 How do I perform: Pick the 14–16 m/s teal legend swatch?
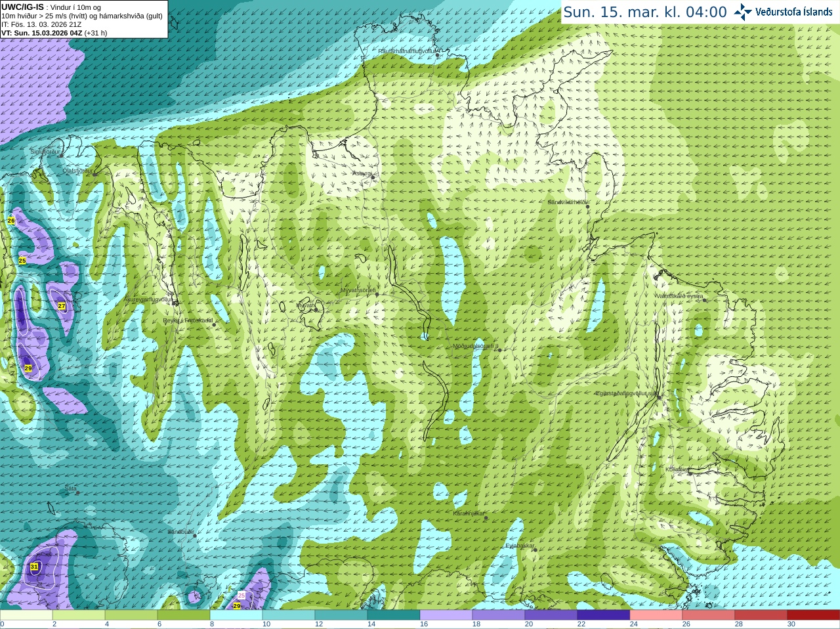(394, 615)
